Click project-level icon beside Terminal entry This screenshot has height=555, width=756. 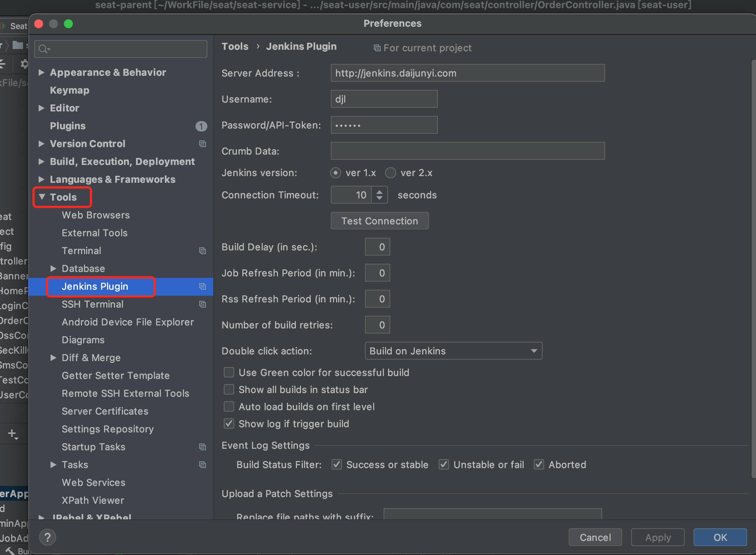tap(203, 251)
